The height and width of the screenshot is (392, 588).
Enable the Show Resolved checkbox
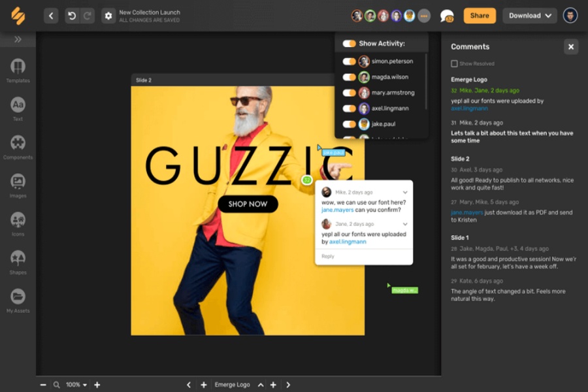(454, 64)
